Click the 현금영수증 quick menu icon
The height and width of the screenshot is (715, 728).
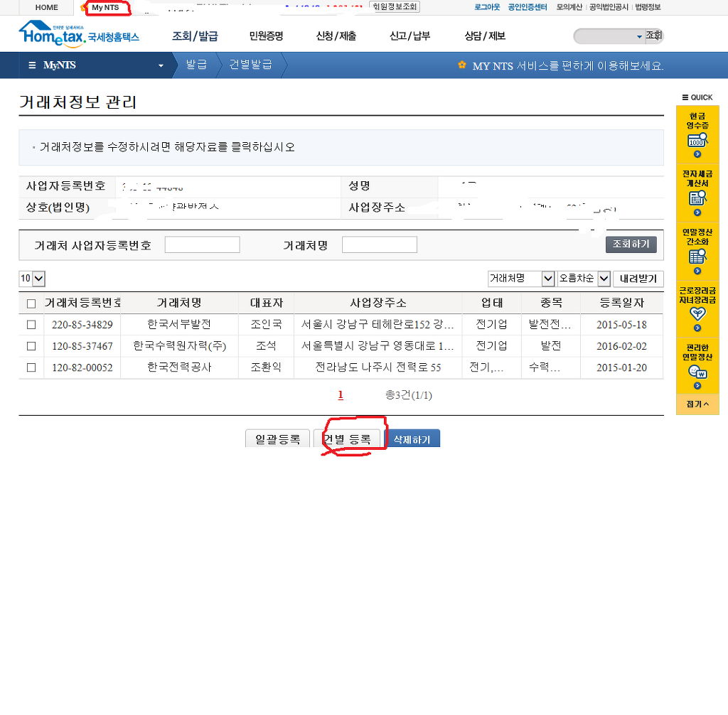click(x=697, y=139)
